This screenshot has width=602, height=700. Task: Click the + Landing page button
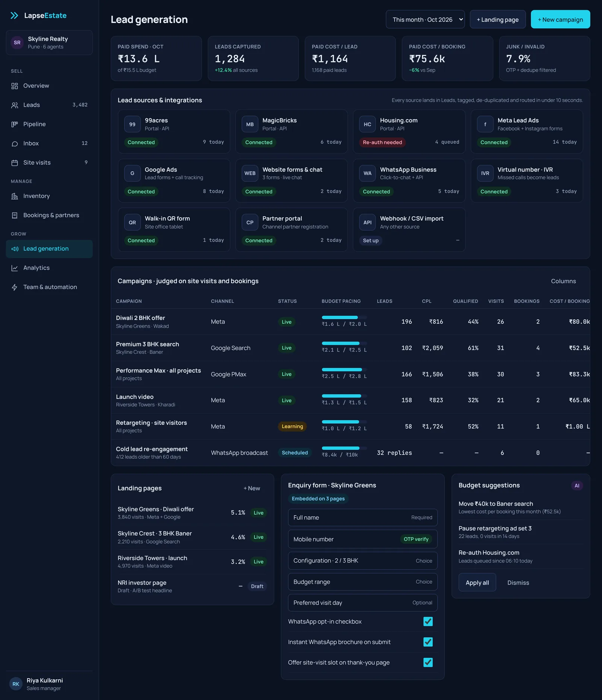pos(497,20)
